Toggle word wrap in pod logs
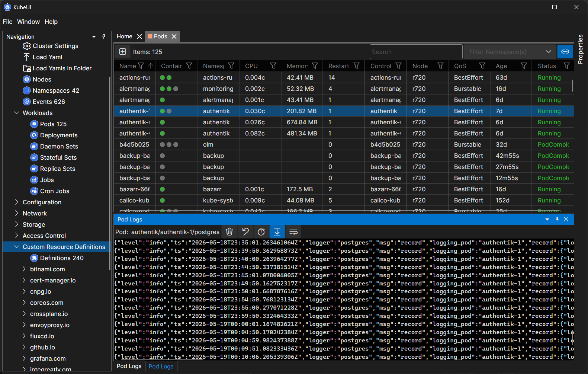 click(x=293, y=232)
